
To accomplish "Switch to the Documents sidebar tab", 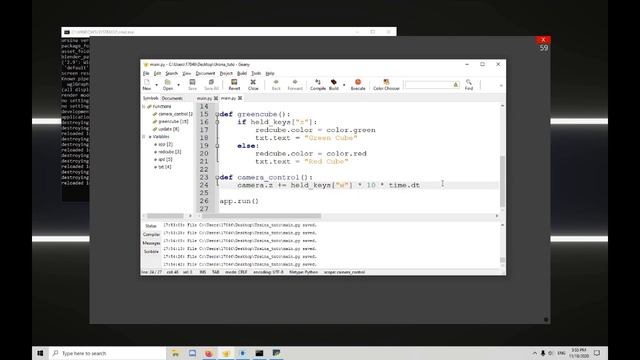I will coord(172,98).
